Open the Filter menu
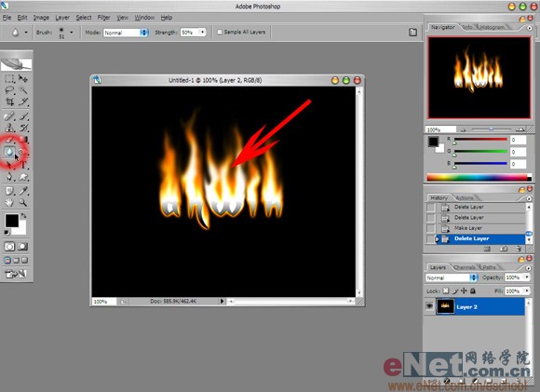This screenshot has width=540, height=392. [x=103, y=18]
